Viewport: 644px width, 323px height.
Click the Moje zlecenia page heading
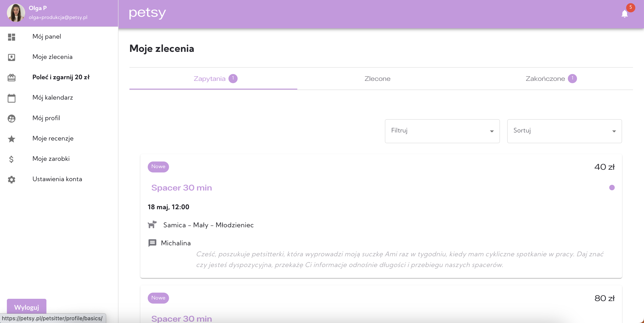point(161,48)
